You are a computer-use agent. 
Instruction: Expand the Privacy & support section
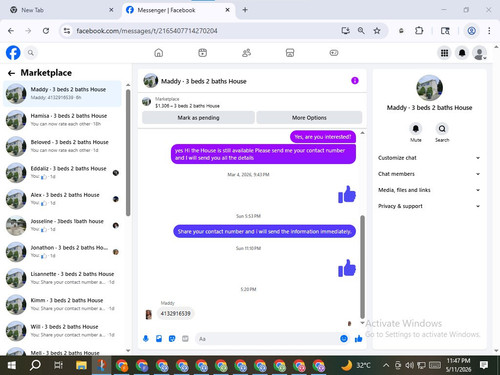[x=429, y=206]
